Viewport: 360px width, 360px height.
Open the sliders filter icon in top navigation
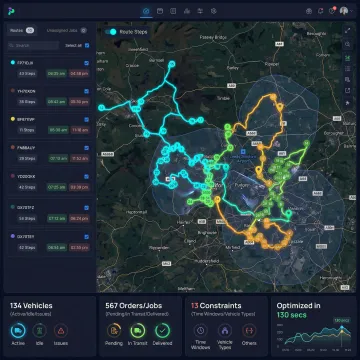point(200,11)
